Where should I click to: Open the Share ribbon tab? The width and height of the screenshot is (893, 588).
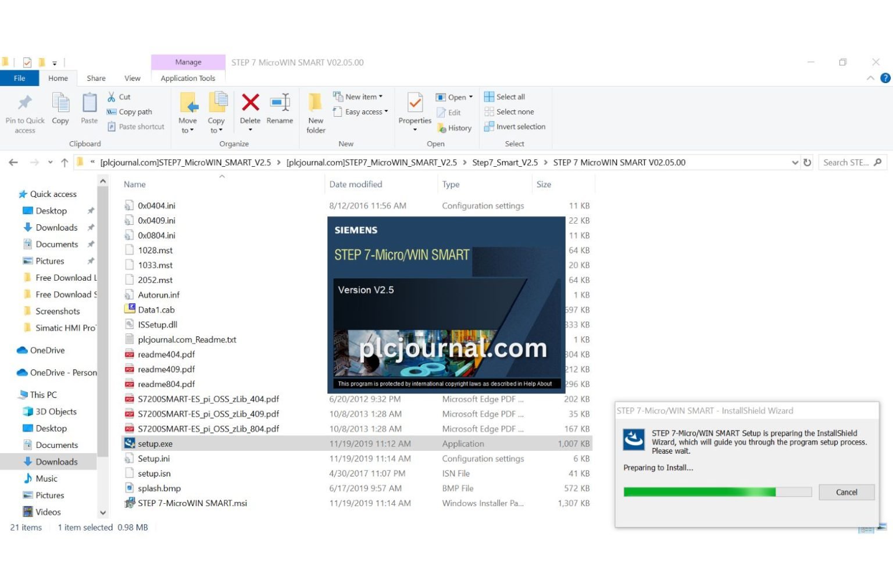pos(96,78)
